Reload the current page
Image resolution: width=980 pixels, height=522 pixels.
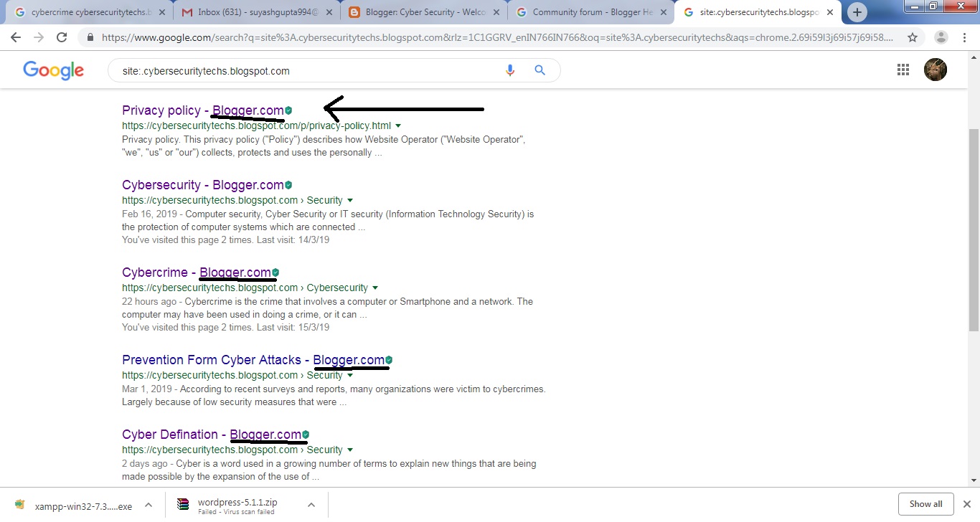(62, 37)
